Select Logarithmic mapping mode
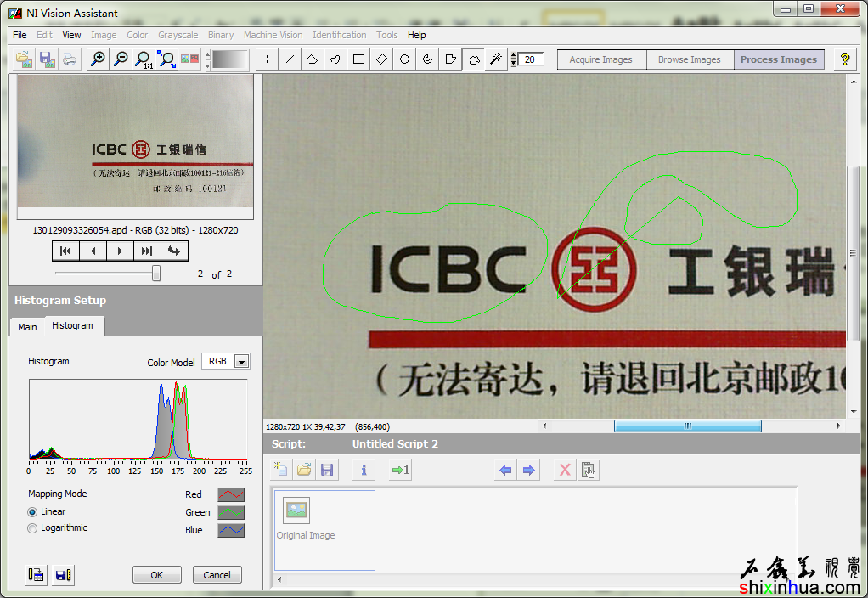This screenshot has width=868, height=598. click(33, 528)
